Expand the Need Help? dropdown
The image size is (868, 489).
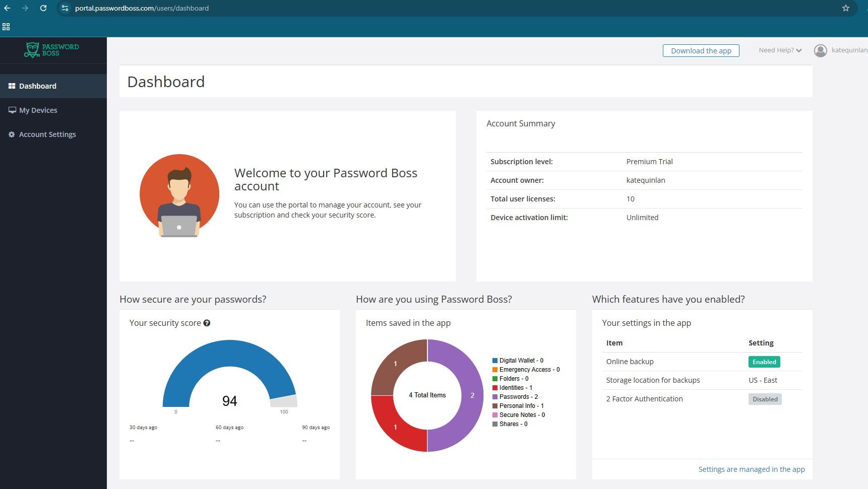(779, 50)
